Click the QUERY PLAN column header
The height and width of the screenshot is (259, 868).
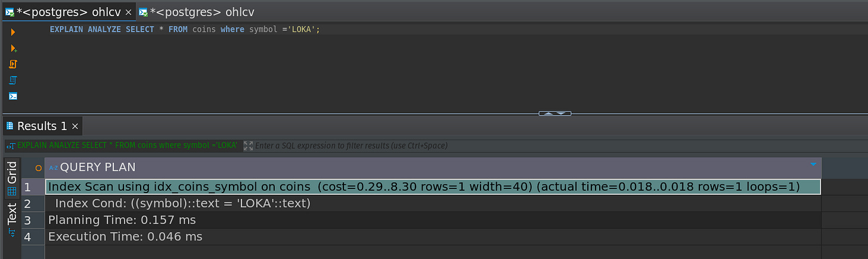coord(433,168)
